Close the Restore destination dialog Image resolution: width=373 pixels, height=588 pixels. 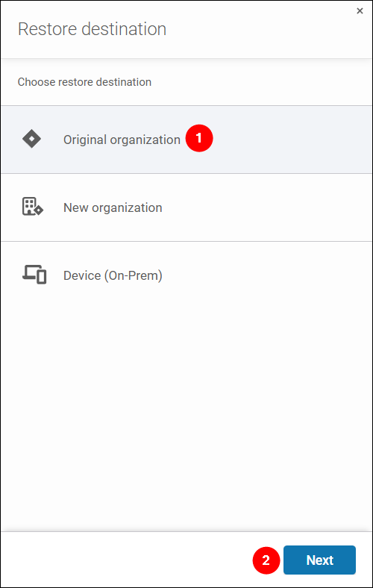(360, 11)
